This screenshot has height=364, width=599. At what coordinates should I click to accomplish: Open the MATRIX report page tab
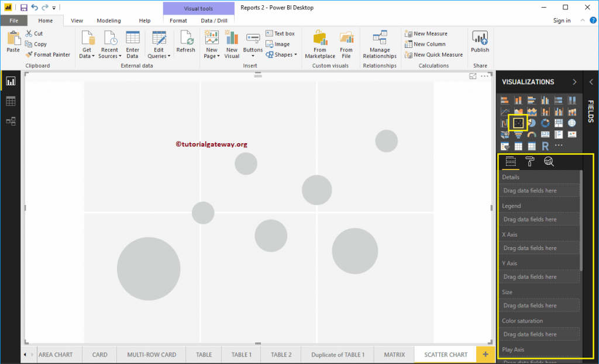pos(394,354)
